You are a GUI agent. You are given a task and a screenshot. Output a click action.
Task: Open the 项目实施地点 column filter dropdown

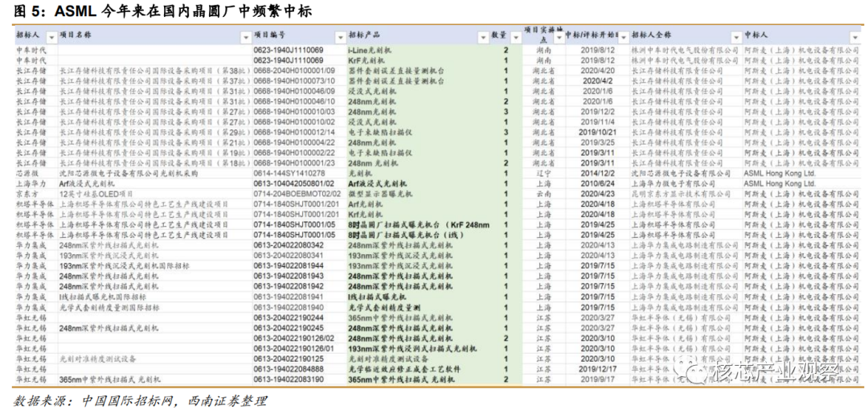tap(558, 36)
